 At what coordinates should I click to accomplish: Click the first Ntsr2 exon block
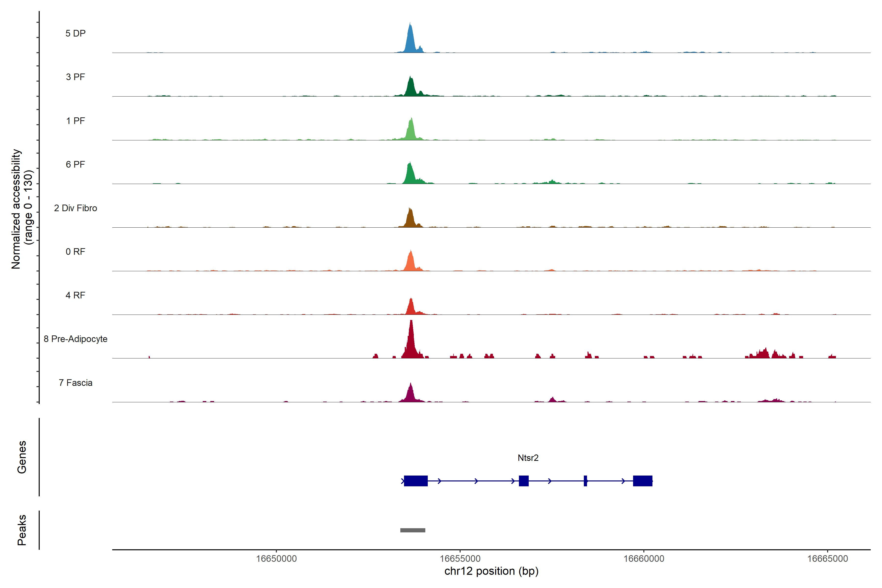point(416,481)
